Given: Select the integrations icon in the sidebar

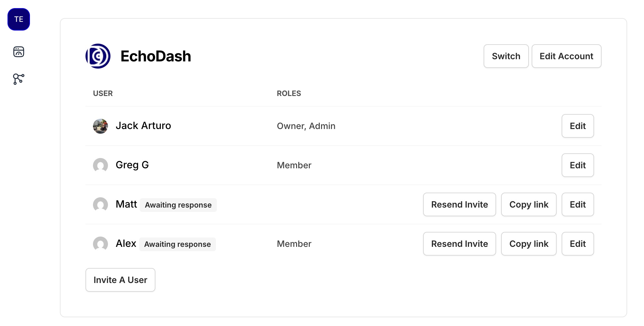Looking at the screenshot, I should pyautogui.click(x=18, y=79).
